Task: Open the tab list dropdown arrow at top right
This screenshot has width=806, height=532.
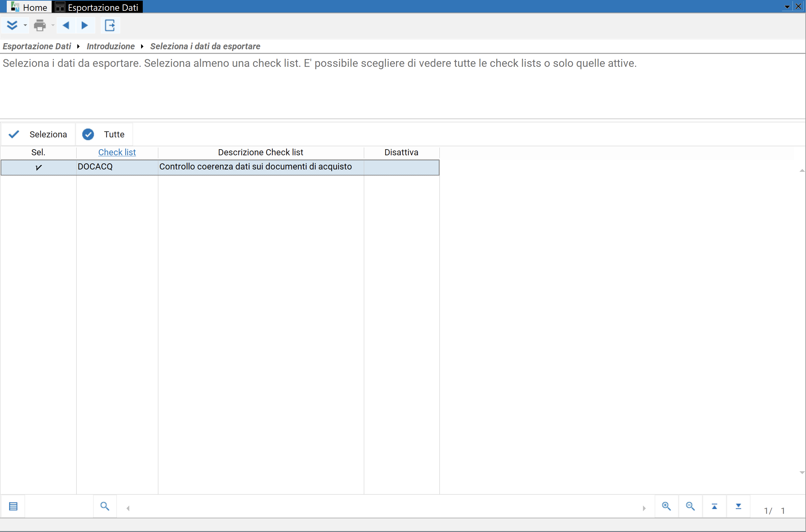Action: [x=787, y=6]
